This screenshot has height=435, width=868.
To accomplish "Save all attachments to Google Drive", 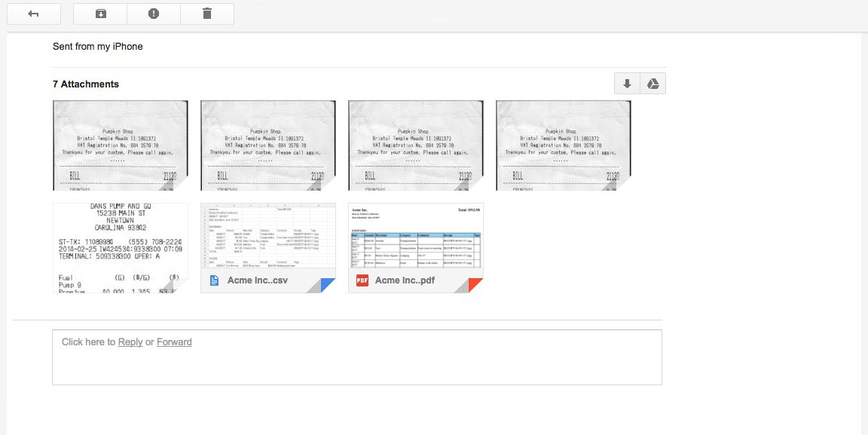I will [653, 84].
